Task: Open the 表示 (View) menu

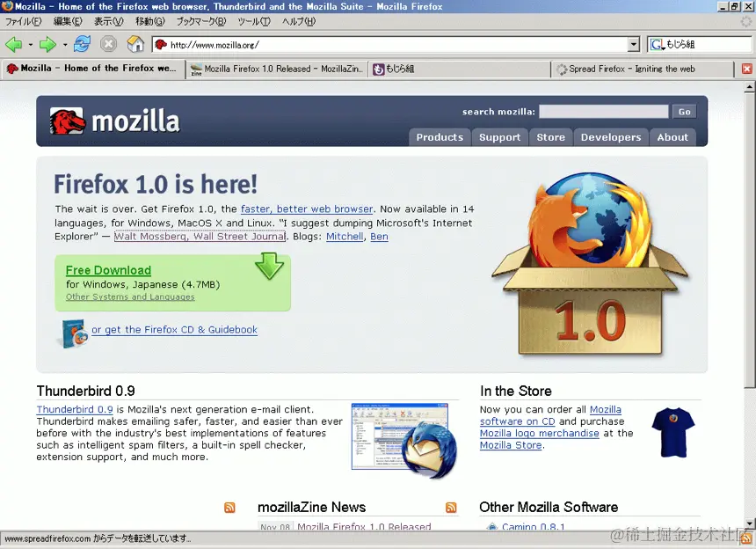Action: click(108, 21)
